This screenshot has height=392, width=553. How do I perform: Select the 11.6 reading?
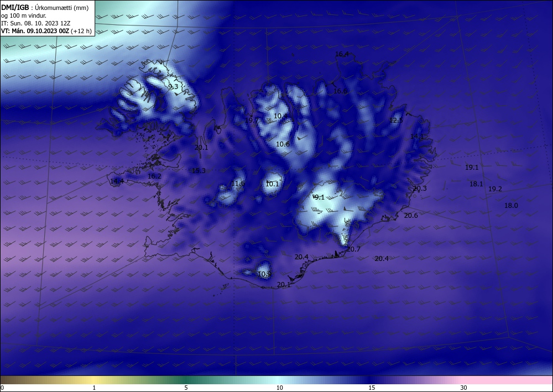point(238,184)
